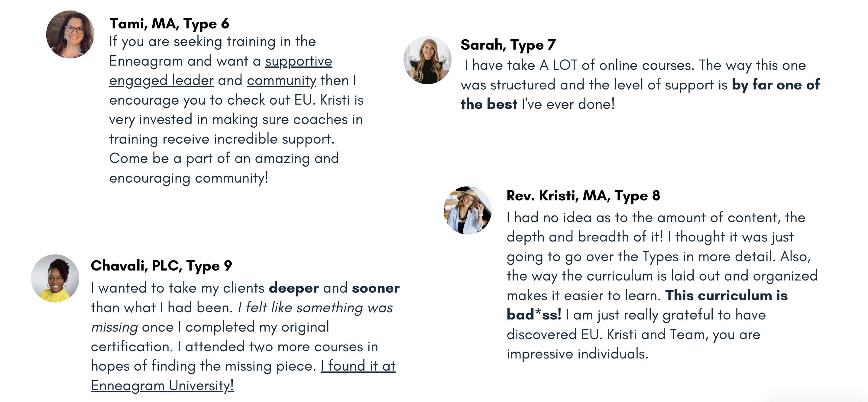Open 'I found it at' underlined link
This screenshot has width=868, height=402.
tap(358, 366)
